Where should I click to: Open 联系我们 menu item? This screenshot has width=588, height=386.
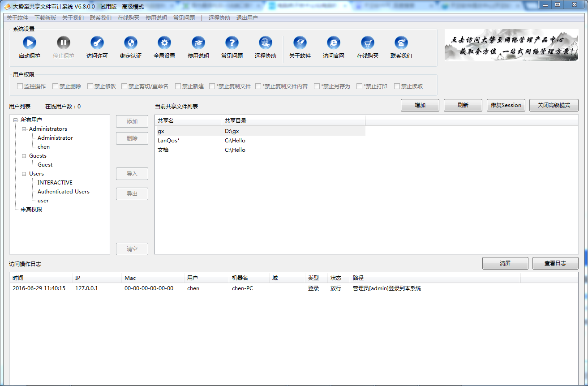pos(101,18)
